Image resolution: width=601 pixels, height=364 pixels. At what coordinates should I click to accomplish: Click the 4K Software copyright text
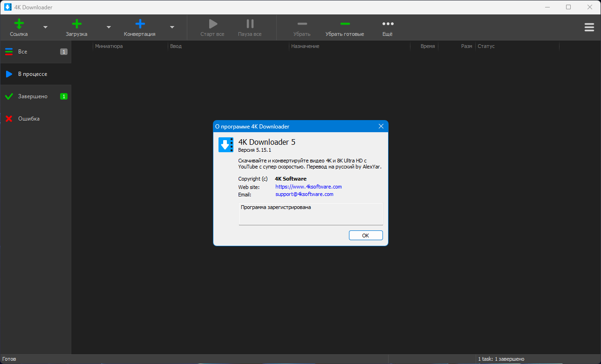[x=291, y=179]
